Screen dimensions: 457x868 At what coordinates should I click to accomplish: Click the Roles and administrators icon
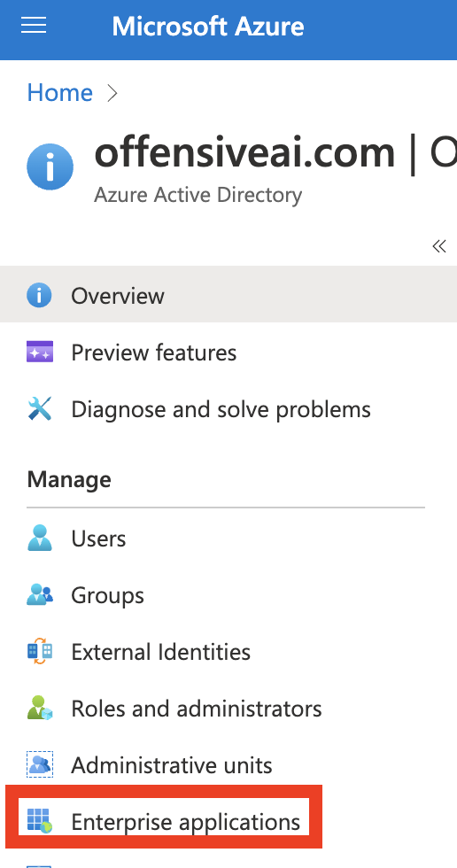40,708
